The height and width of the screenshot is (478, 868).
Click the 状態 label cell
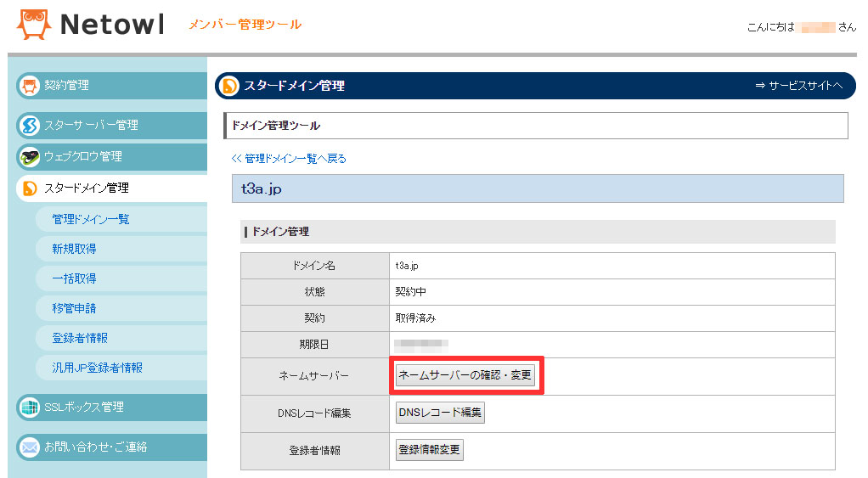(x=314, y=291)
